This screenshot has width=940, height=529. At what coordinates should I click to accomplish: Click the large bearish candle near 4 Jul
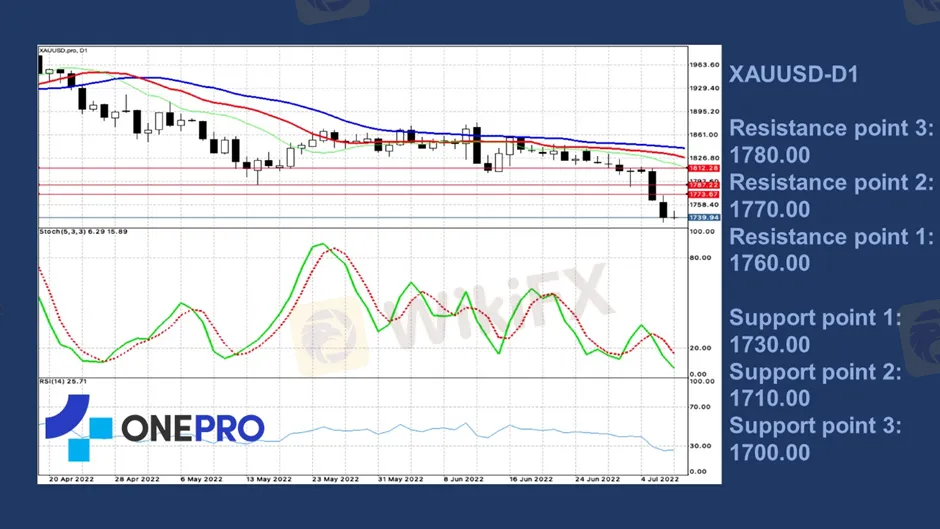[x=652, y=185]
